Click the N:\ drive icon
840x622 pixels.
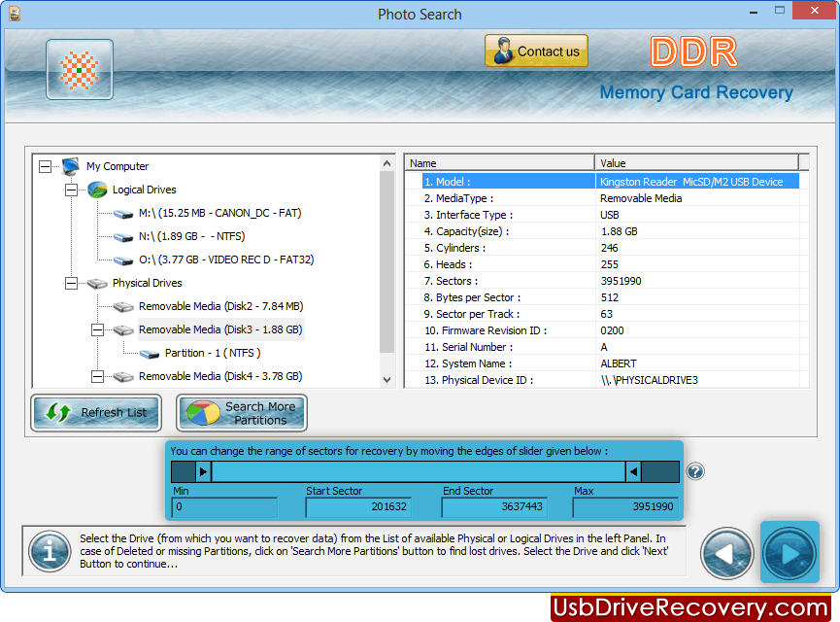tap(123, 237)
